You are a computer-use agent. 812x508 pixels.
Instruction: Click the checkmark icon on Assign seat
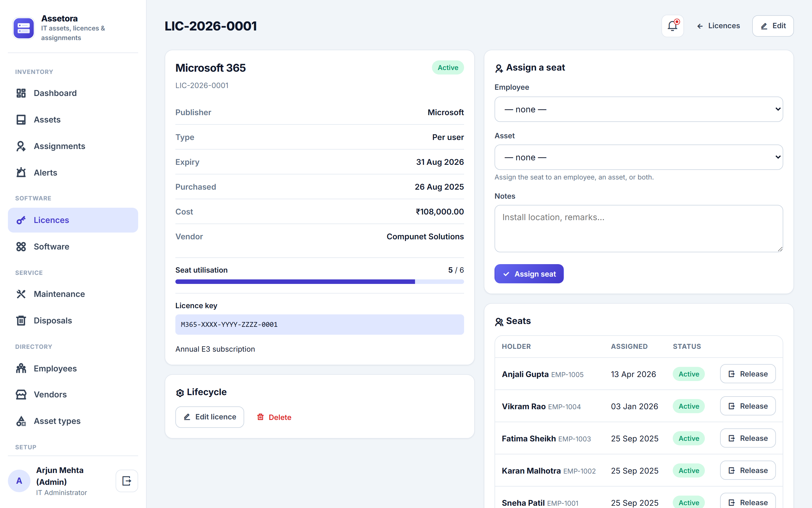click(506, 274)
